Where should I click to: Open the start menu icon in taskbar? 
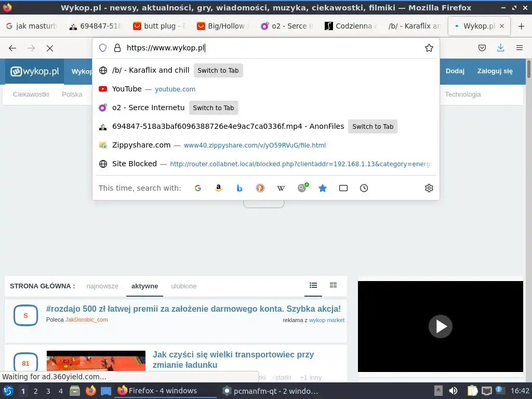8,391
